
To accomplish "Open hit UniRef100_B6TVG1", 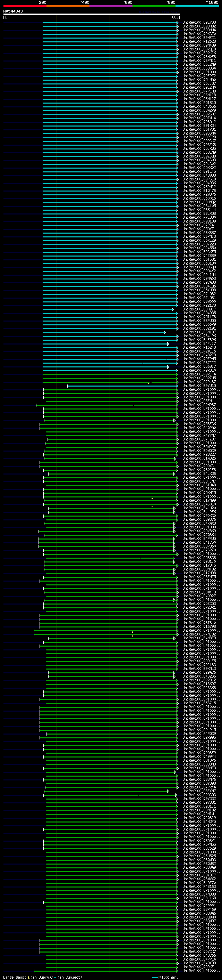I will point(199,130).
